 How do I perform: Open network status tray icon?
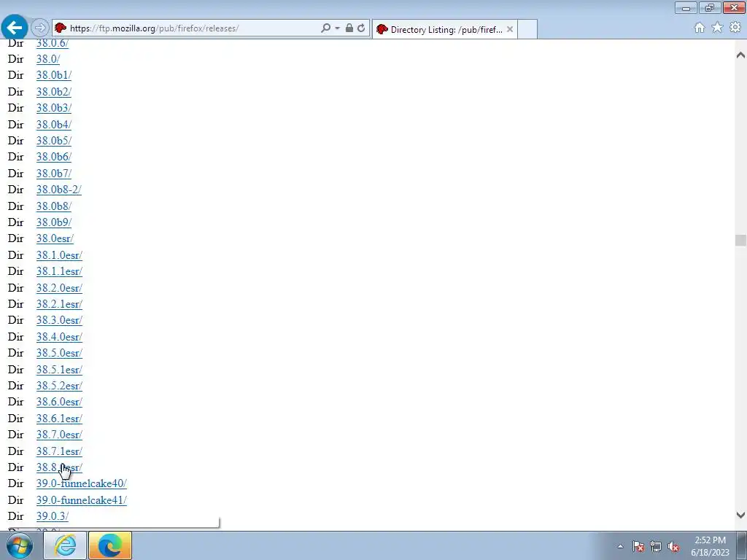click(x=656, y=547)
